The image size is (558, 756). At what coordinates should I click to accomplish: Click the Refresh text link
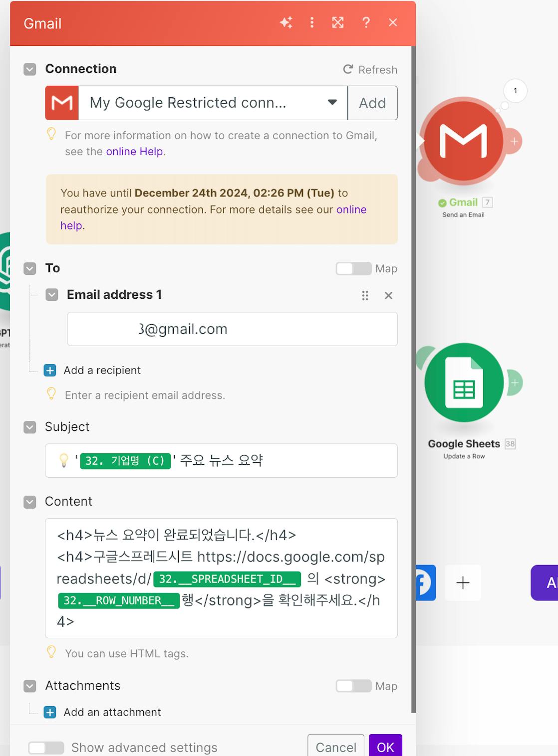click(378, 70)
